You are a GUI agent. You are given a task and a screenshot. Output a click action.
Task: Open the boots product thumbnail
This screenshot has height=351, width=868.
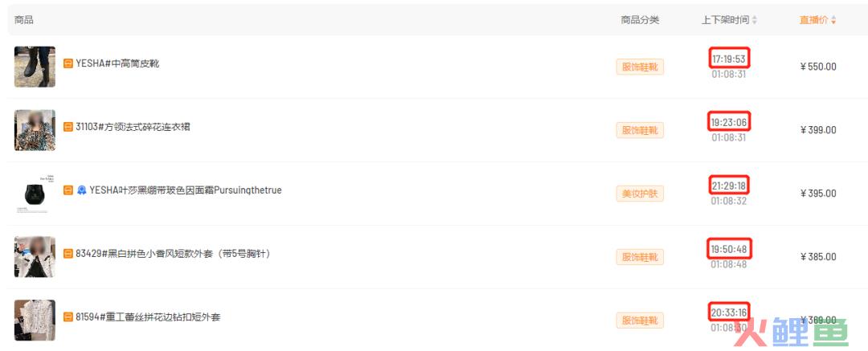click(x=35, y=67)
